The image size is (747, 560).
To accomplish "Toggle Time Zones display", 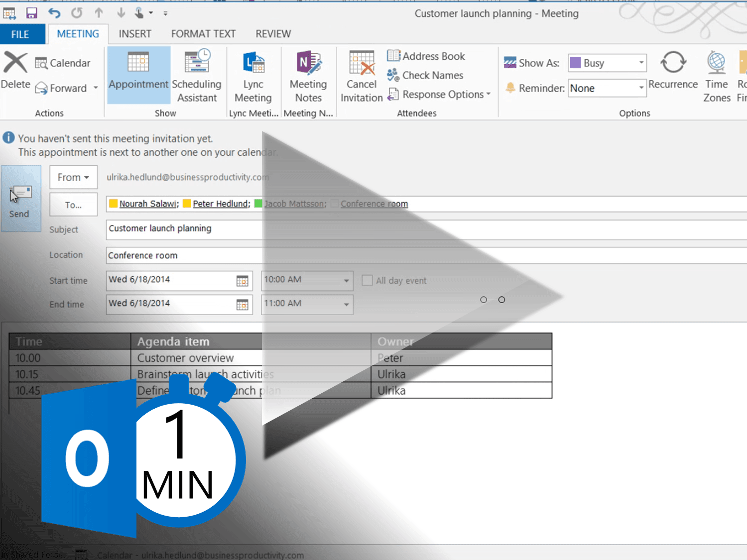I will click(717, 77).
